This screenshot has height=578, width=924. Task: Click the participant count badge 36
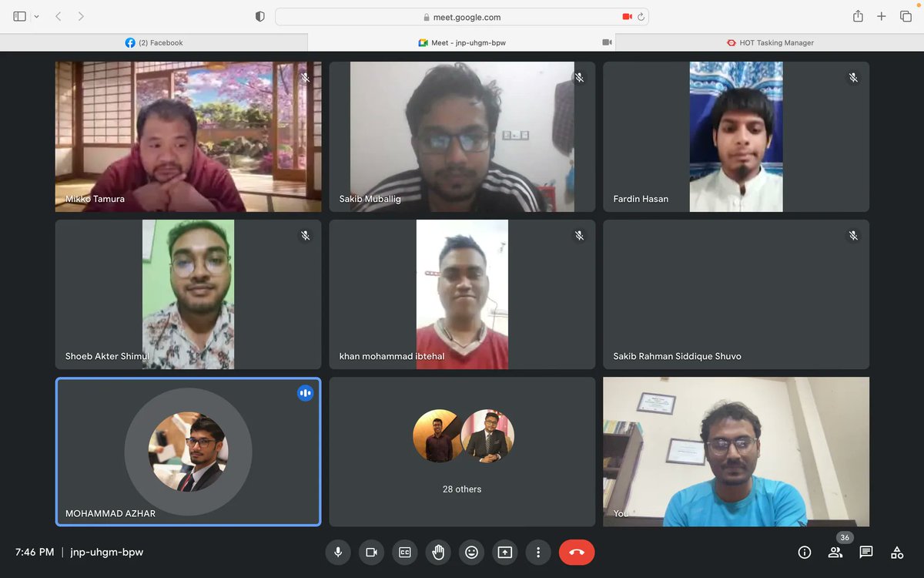coord(845,538)
